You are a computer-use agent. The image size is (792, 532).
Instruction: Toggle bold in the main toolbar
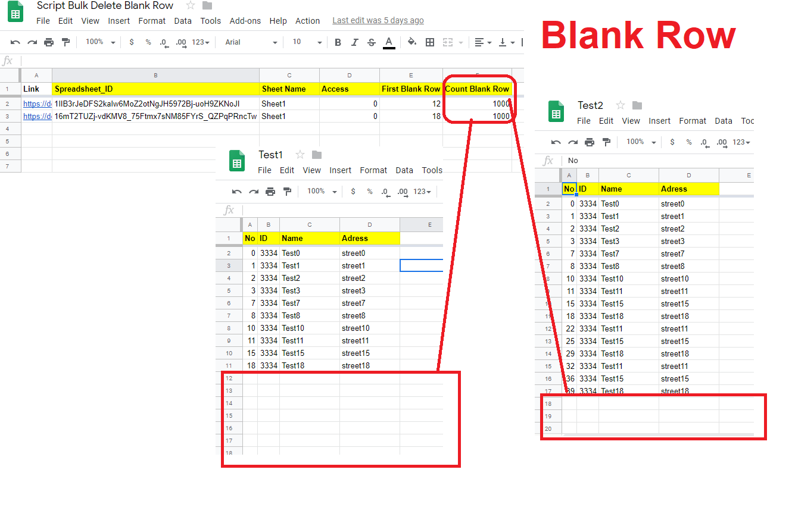tap(338, 42)
